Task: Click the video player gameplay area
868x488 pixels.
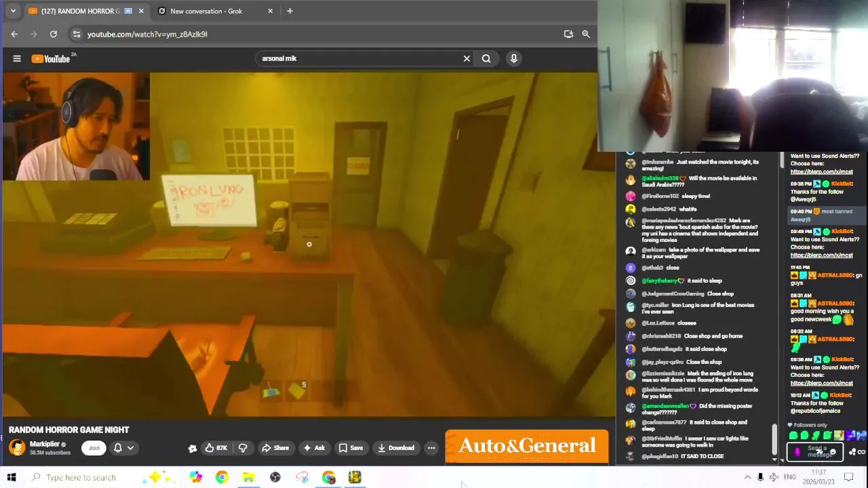Action: (x=309, y=244)
